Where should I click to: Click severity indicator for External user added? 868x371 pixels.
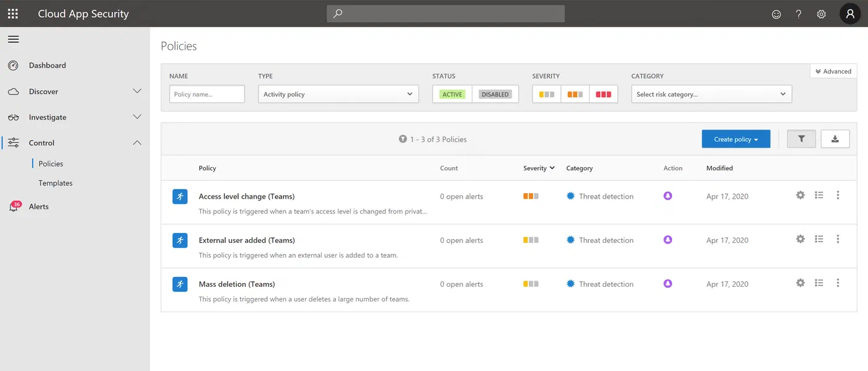(531, 240)
